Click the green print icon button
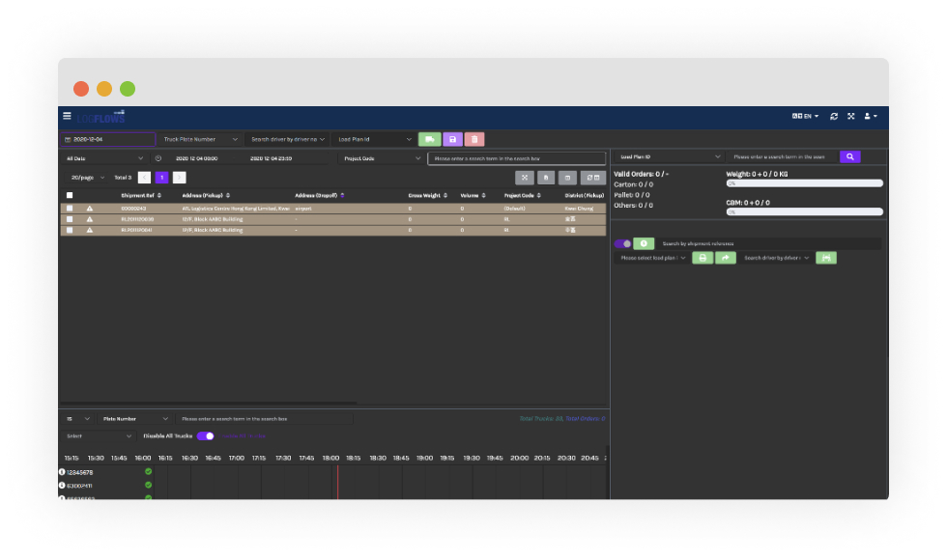The width and height of the screenshot is (947, 560). pos(703,258)
